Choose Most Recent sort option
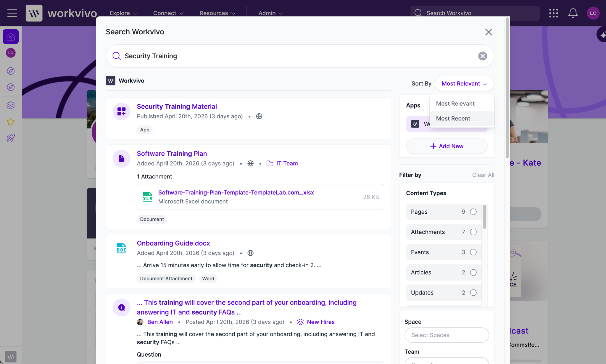 click(462, 118)
